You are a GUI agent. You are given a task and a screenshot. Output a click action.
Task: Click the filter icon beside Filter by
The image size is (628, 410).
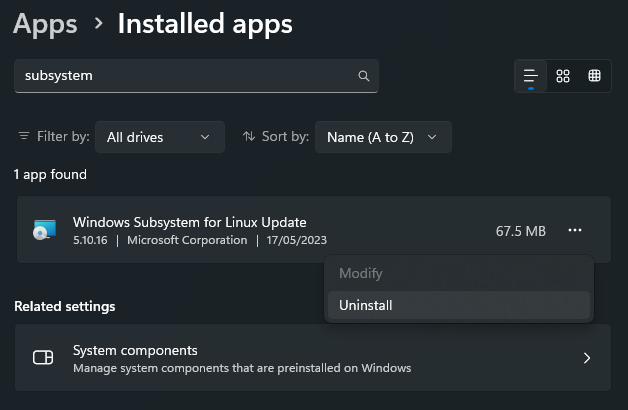24,137
